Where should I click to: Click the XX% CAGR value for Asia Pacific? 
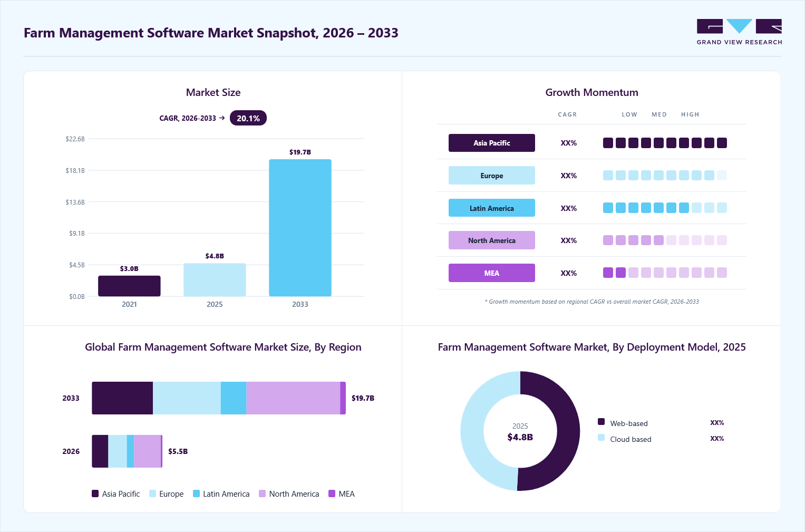(568, 143)
